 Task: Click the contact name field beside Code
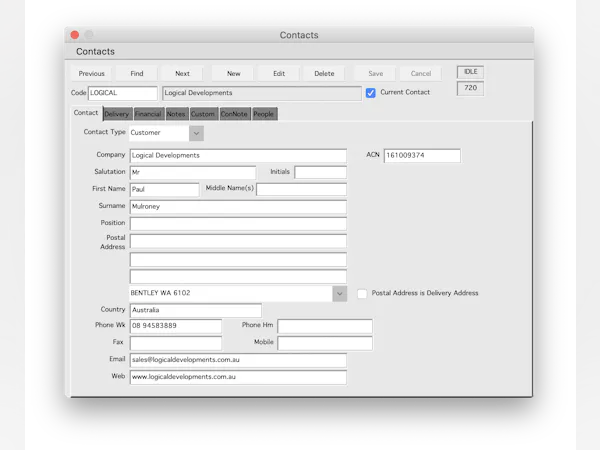262,93
